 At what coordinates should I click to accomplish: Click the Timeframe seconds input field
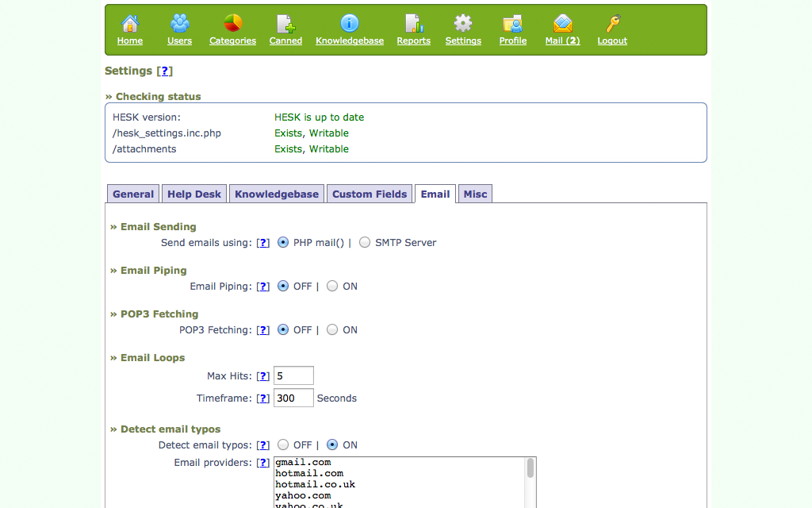pyautogui.click(x=293, y=398)
